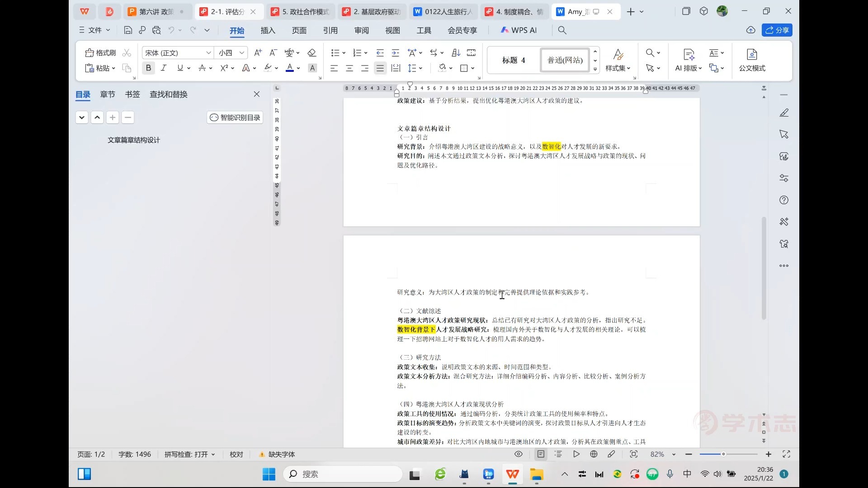
Task: Apply superscript formatting
Action: pos(225,68)
